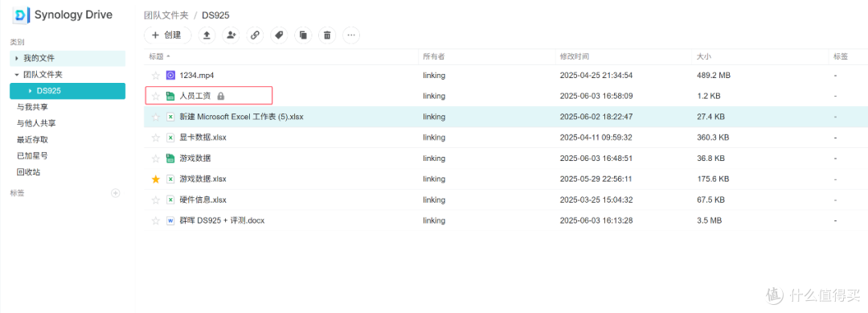Open the 人员工资 file name

pos(194,96)
